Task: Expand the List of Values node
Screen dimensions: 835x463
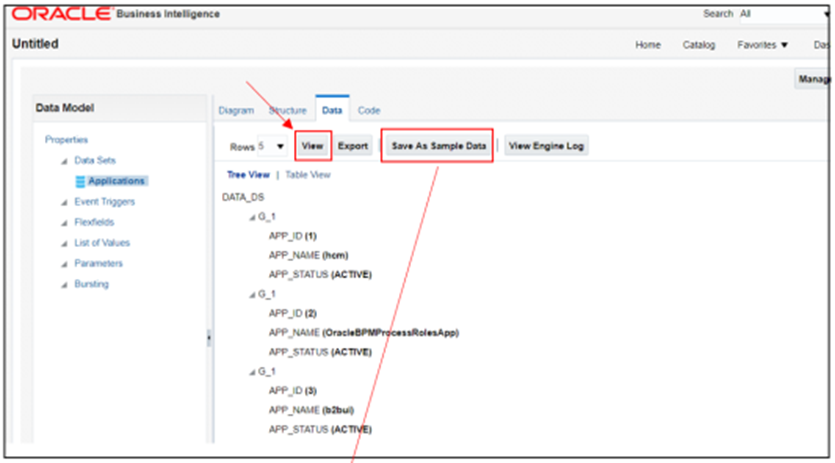Action: [64, 243]
